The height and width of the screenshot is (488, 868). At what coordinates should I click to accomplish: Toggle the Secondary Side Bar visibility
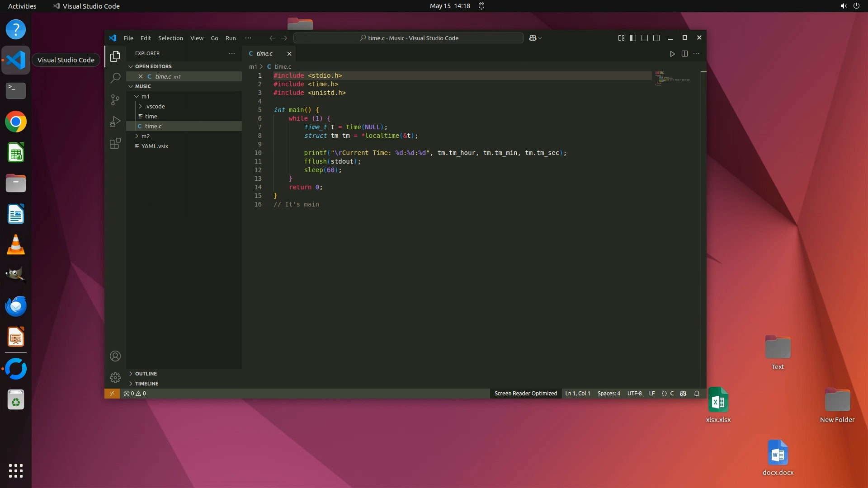click(656, 38)
